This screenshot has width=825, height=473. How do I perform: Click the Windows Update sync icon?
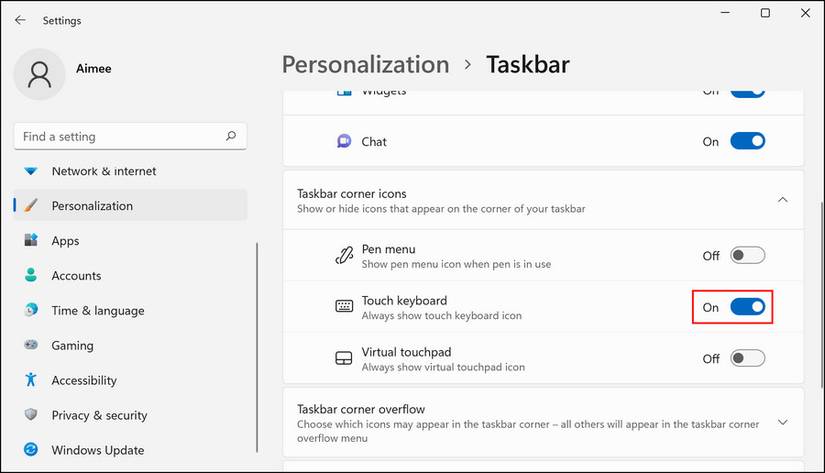click(x=31, y=450)
